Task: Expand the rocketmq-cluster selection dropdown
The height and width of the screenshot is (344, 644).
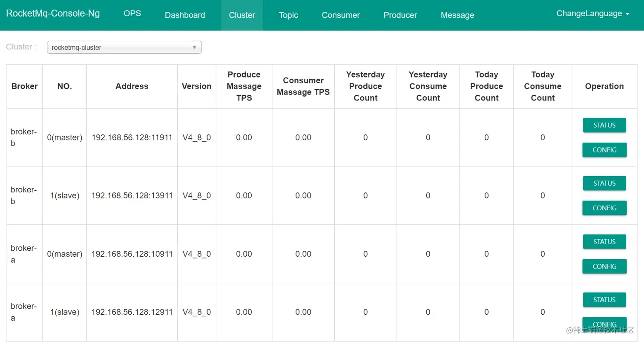Action: (124, 47)
